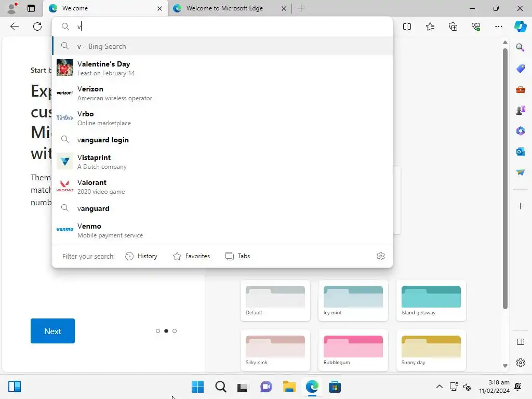Open the search settings gear in dropdown
The image size is (532, 399).
point(381,256)
